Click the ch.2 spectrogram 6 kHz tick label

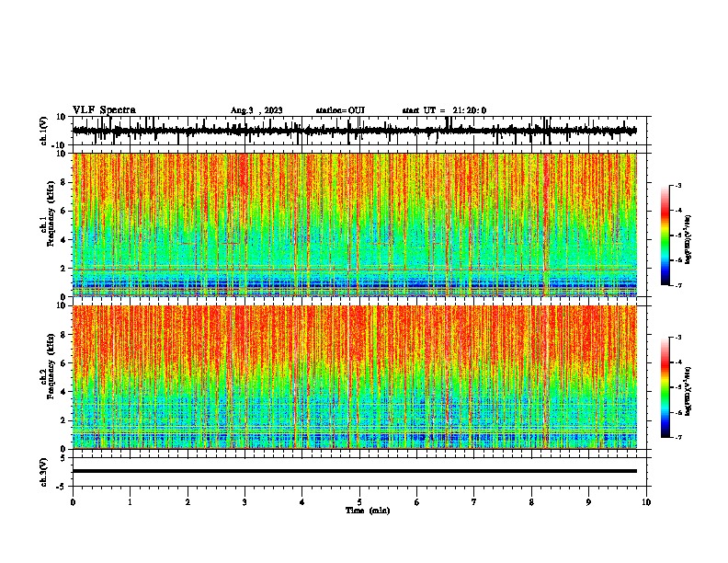pos(63,362)
